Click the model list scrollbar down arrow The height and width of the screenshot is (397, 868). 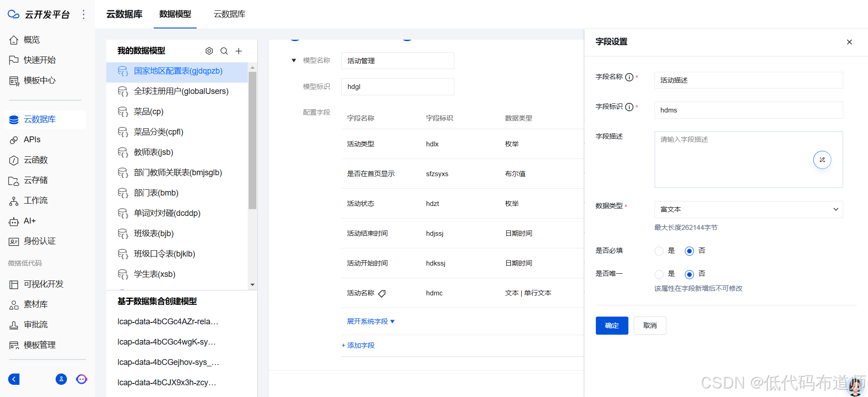coord(252,285)
